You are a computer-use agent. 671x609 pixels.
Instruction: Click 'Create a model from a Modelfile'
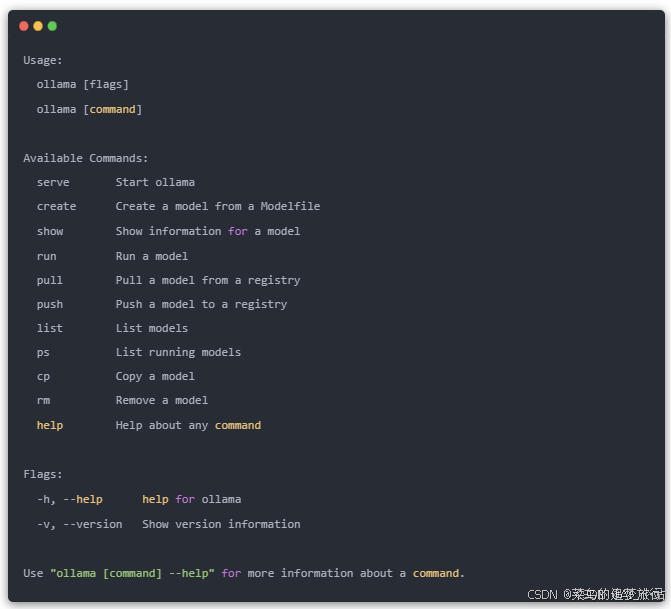tap(218, 206)
